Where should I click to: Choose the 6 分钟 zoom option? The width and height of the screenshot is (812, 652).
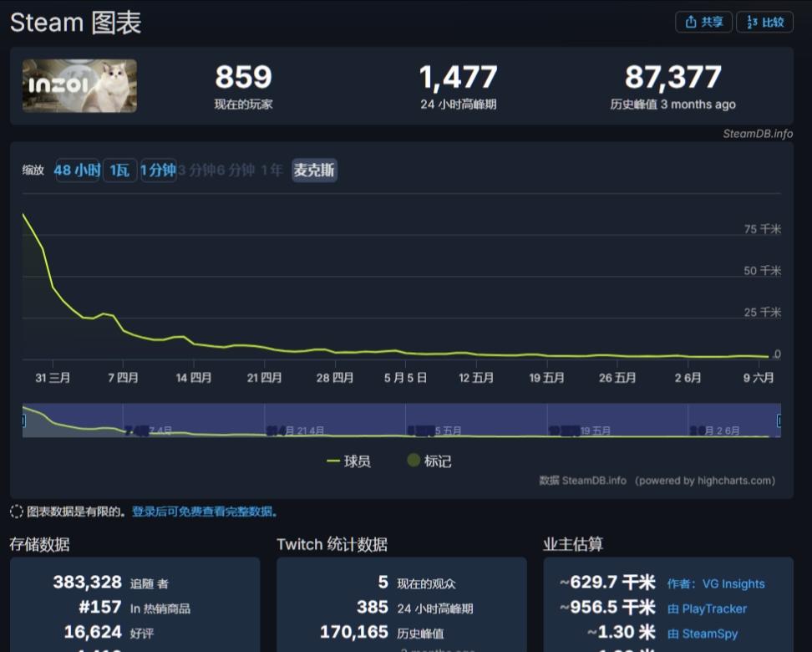click(236, 170)
